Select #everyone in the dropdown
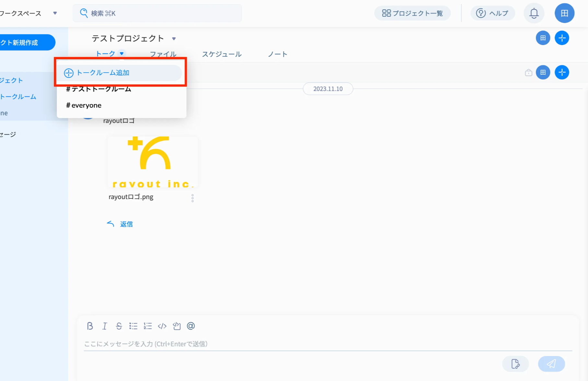Viewport: 588px width, 381px height. pyautogui.click(x=84, y=105)
